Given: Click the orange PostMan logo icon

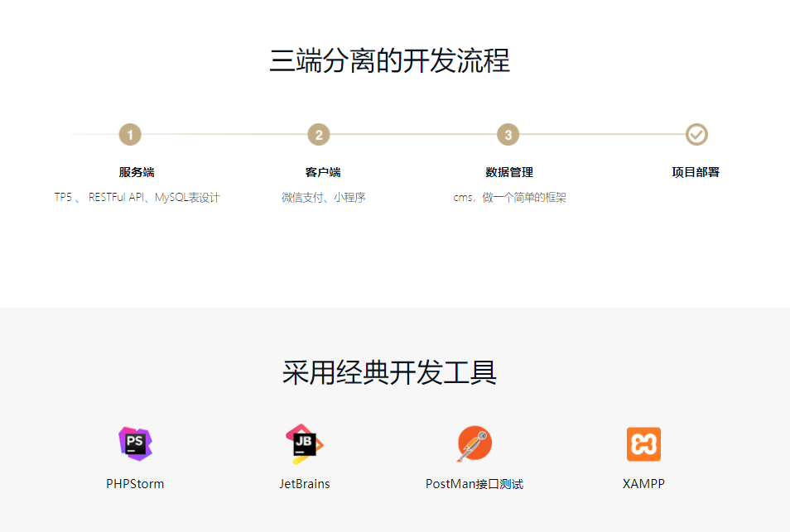Looking at the screenshot, I should click(x=474, y=444).
